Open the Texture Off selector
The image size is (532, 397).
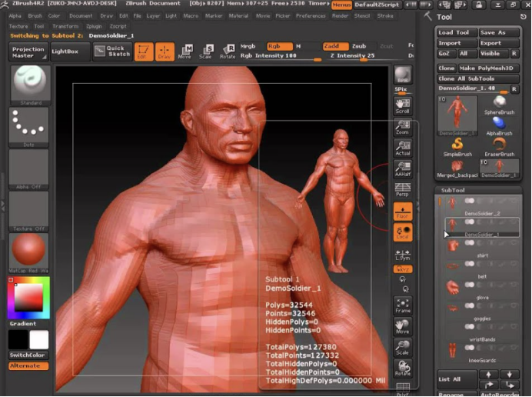[x=29, y=212]
